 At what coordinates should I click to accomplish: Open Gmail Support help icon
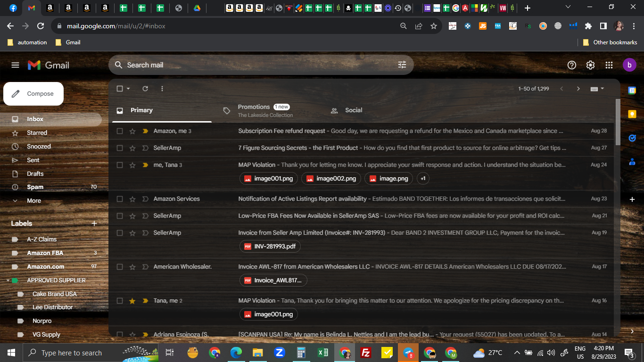[x=572, y=65]
